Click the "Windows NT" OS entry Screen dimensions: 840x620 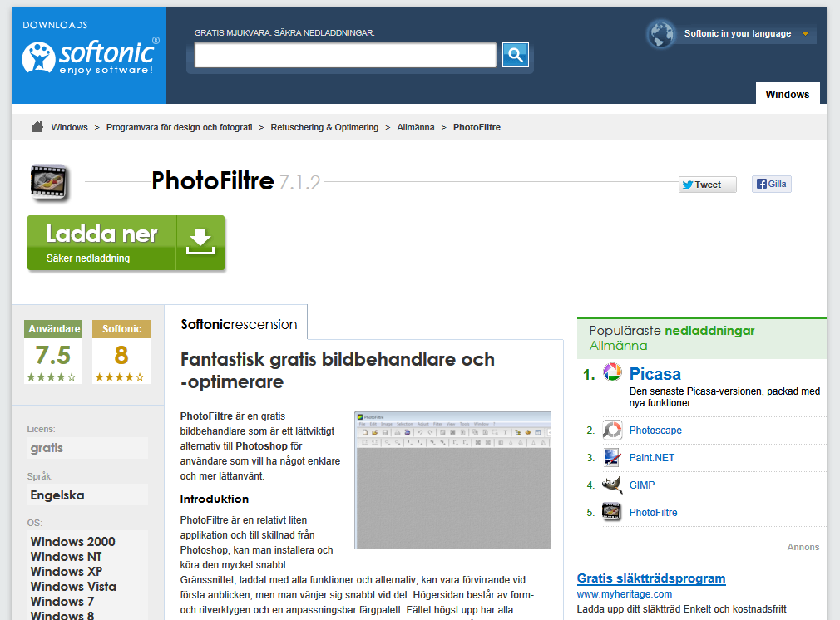(x=66, y=557)
